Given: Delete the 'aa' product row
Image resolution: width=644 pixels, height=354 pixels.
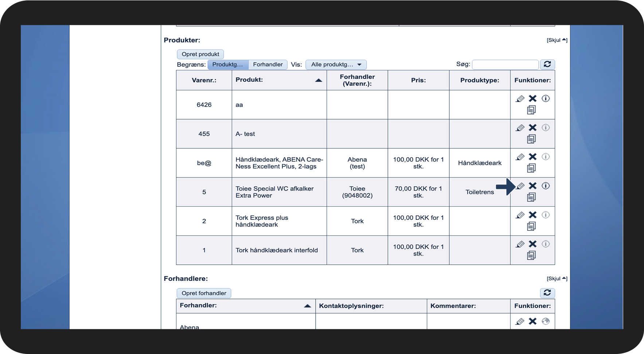Looking at the screenshot, I should click(533, 98).
